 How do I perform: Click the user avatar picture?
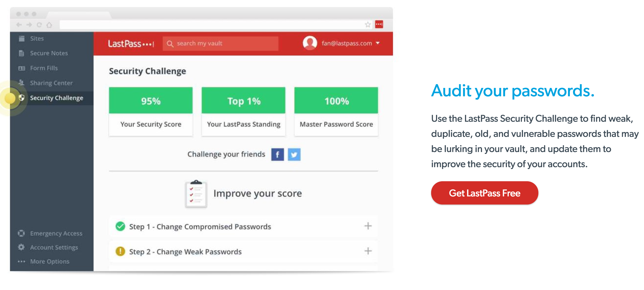point(310,43)
